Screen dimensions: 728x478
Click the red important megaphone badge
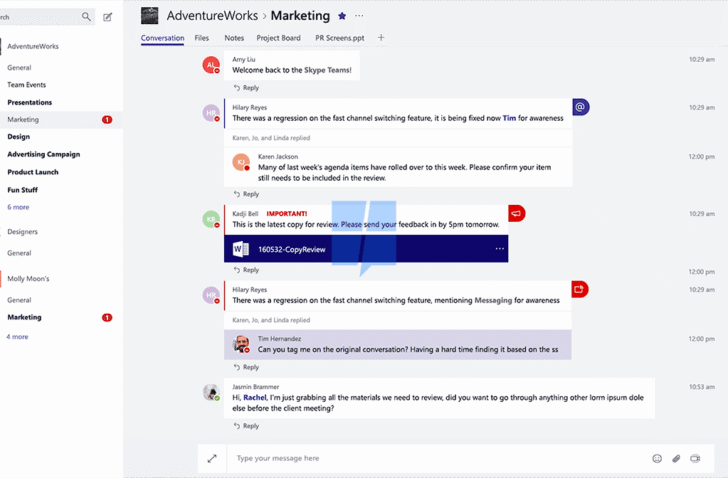pyautogui.click(x=517, y=213)
